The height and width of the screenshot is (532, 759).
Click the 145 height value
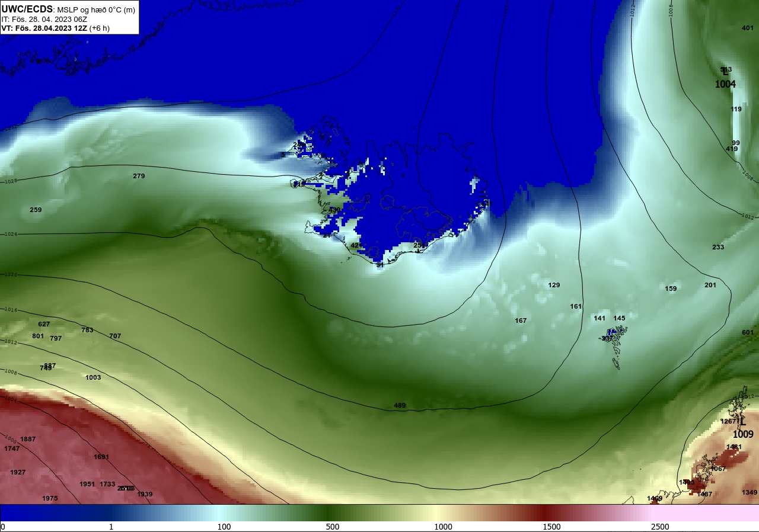coord(620,318)
